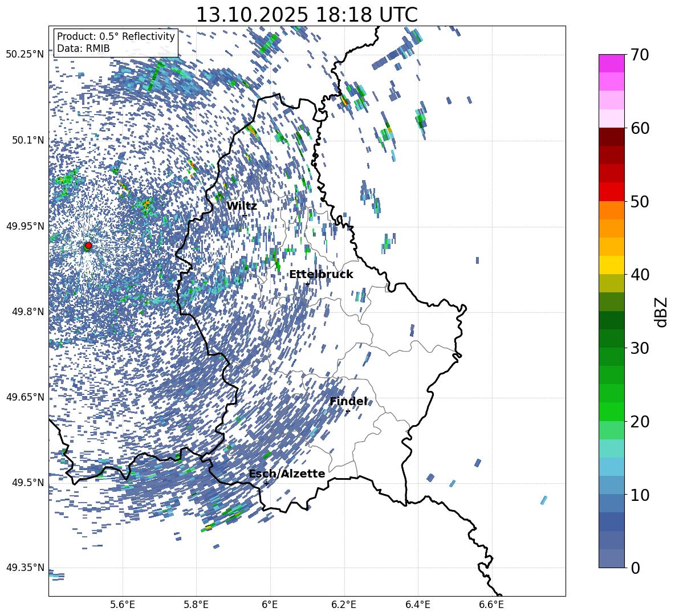Screen dimensions: 675x616
Task: Click the Findel location cross marker
Action: [x=348, y=411]
